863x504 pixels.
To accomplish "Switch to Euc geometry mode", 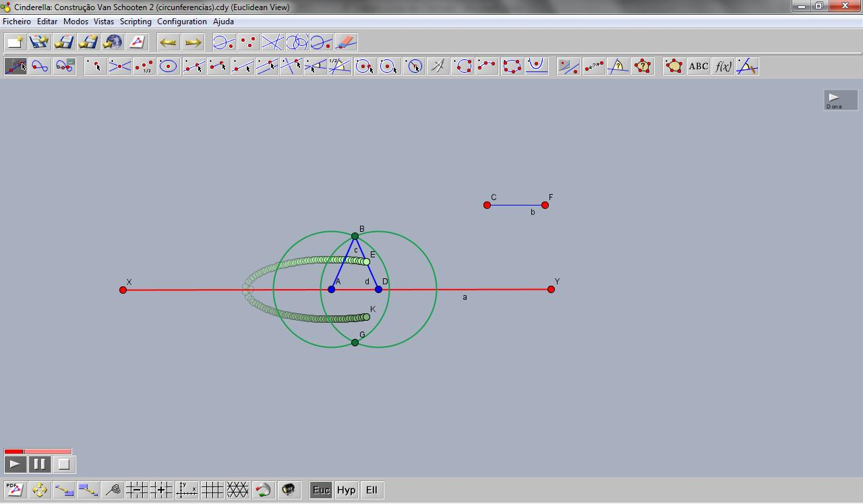I will 321,490.
